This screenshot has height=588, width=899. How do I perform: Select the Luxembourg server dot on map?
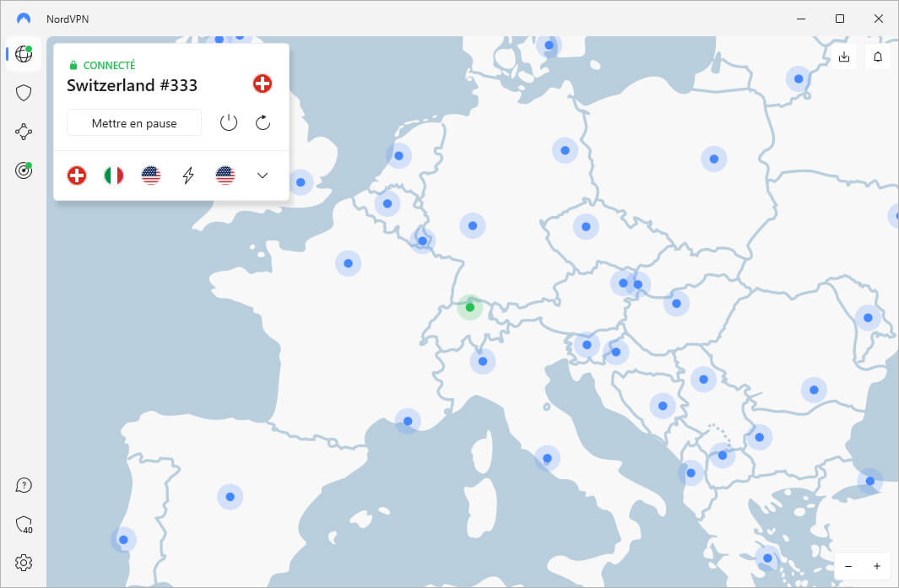click(x=423, y=240)
